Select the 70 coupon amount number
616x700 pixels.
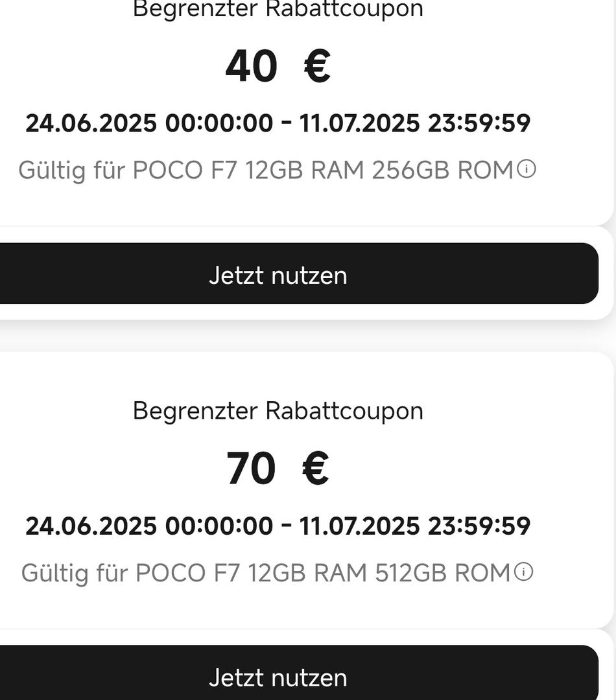coord(251,469)
